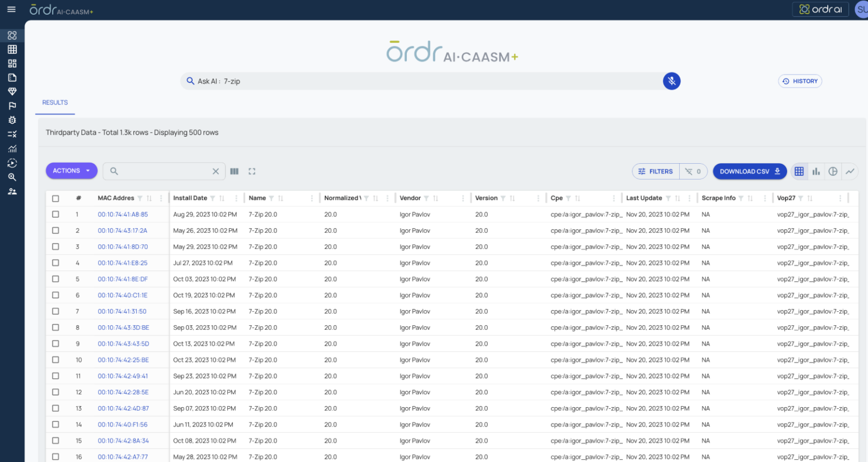Open the bug/vulnerabilities icon in the sidebar
868x462 pixels.
12,120
